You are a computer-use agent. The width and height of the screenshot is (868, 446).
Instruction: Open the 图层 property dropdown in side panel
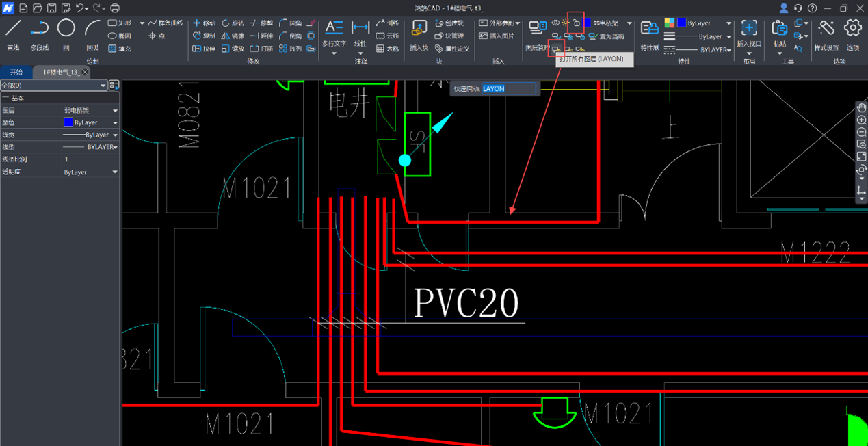[115, 111]
